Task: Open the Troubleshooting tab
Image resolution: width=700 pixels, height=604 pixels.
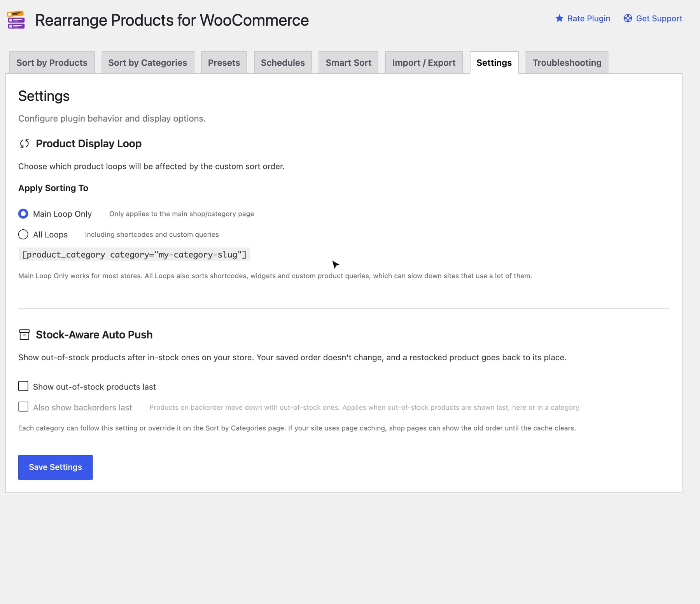Action: pos(567,63)
